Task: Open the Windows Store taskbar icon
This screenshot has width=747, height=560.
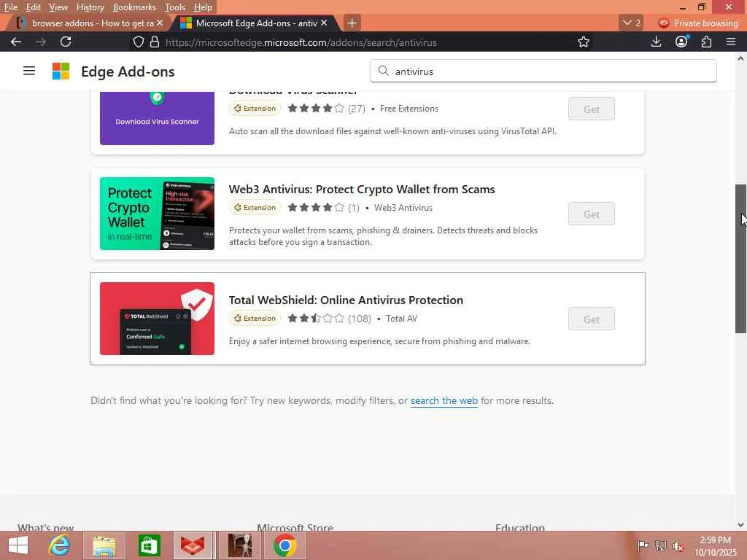Action: 149,545
